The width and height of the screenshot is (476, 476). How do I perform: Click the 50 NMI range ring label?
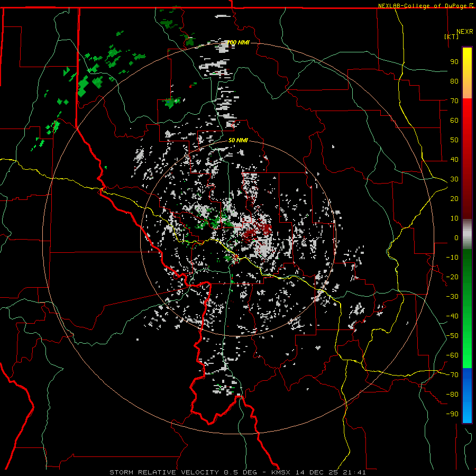[x=238, y=140]
